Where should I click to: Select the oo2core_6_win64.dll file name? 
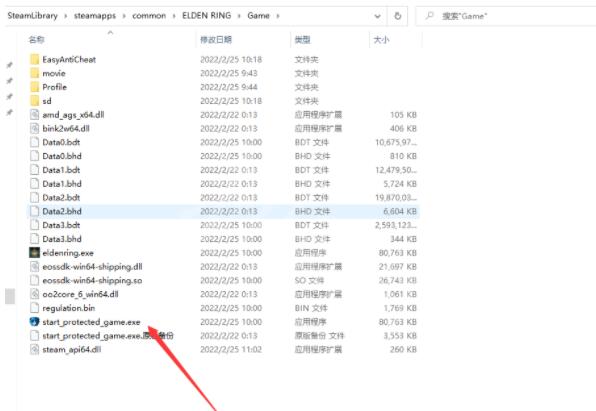click(x=80, y=294)
